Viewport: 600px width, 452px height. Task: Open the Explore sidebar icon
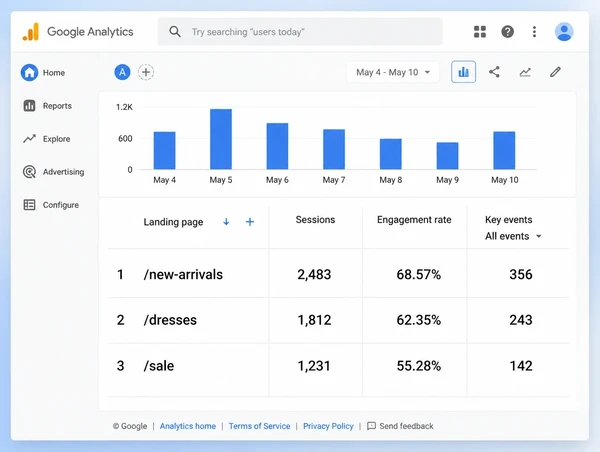tap(29, 139)
